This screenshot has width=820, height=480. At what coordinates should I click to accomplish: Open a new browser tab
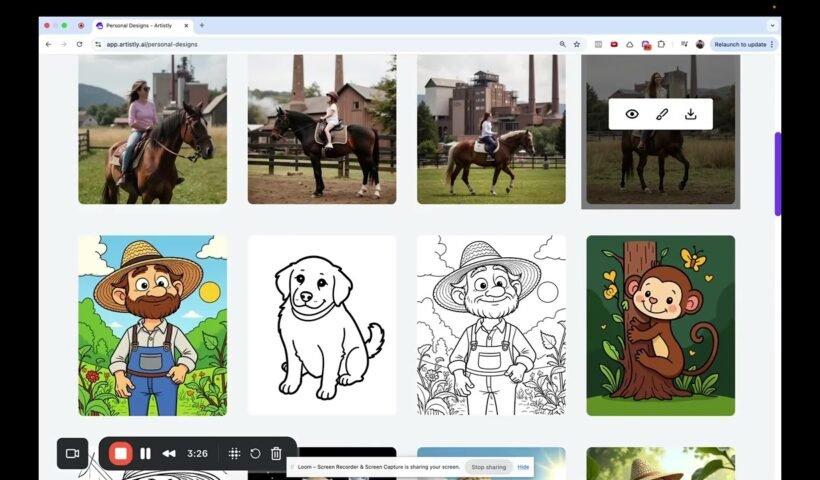click(x=201, y=25)
